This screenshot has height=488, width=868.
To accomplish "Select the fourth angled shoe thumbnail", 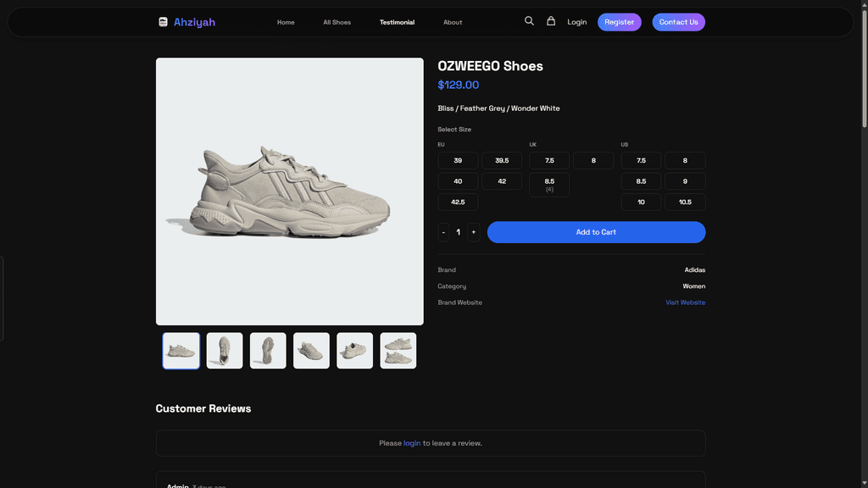I will coord(311,351).
